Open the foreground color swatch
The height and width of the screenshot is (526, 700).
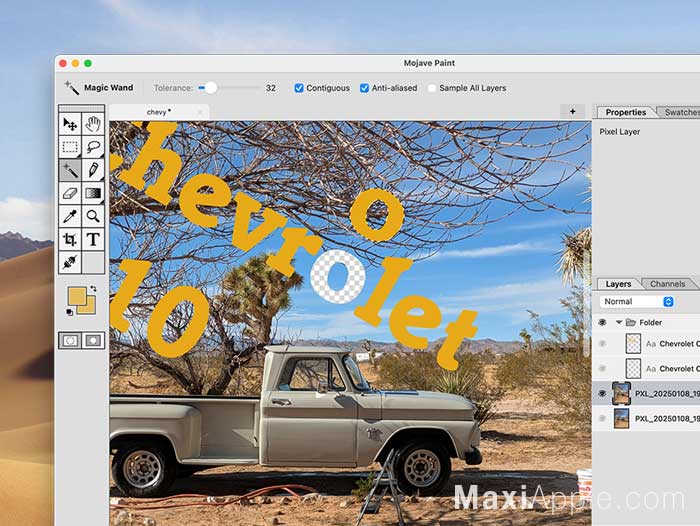76,296
